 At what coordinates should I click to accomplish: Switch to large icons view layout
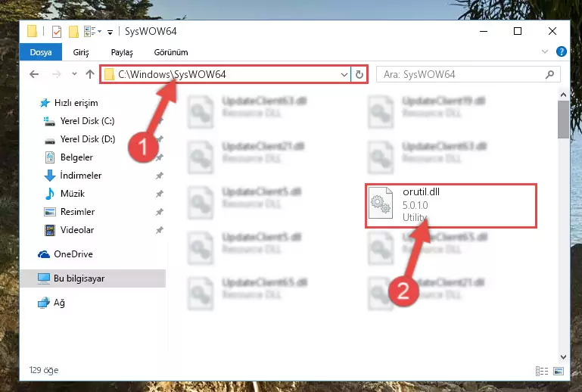(x=559, y=371)
